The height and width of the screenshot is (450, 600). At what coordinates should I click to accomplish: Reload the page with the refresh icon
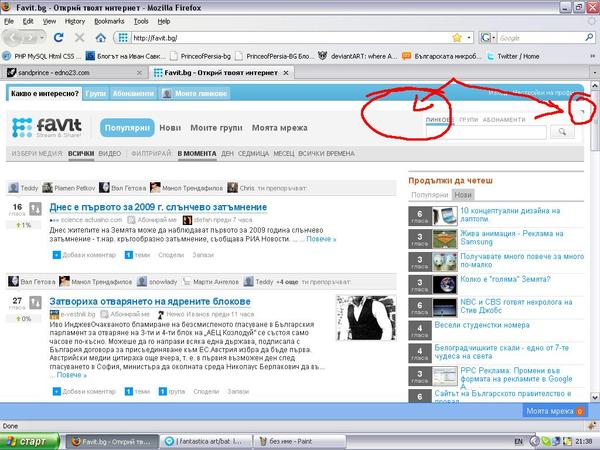click(59, 38)
